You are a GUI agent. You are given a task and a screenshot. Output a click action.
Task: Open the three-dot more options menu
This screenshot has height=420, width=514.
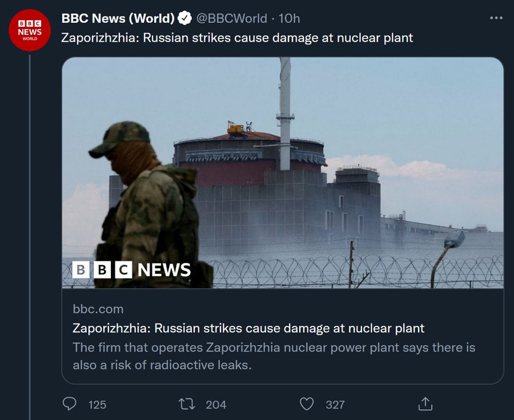point(496,18)
